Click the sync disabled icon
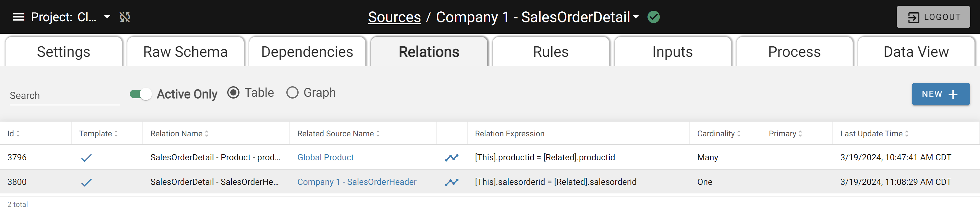 pos(125,17)
